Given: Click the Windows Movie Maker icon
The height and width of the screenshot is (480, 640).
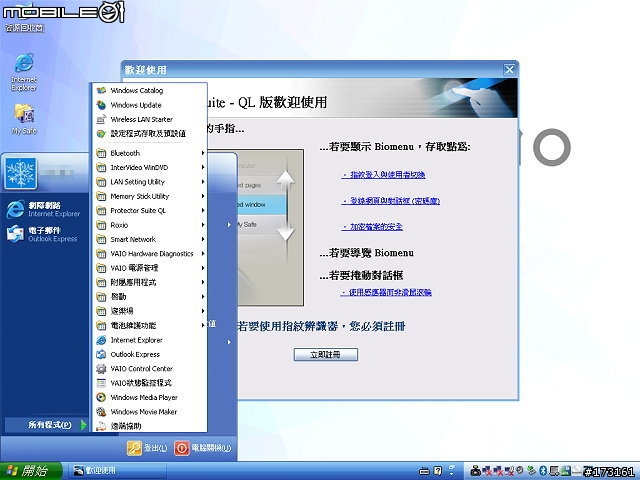Looking at the screenshot, I should [x=101, y=411].
